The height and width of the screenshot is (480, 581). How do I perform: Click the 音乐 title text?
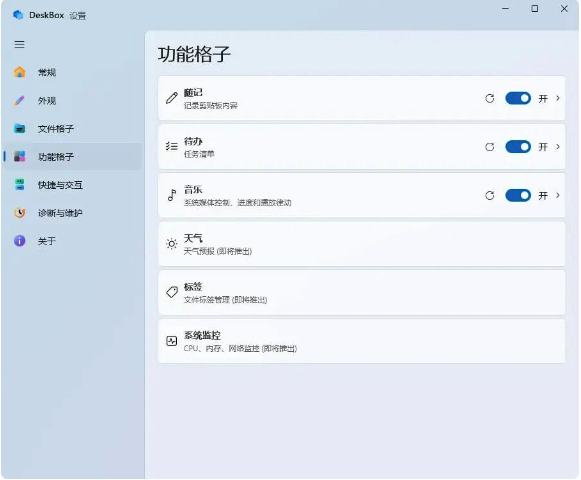click(x=193, y=189)
